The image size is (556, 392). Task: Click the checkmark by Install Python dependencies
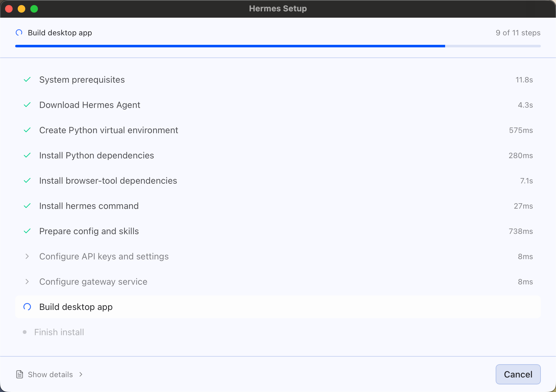(27, 155)
